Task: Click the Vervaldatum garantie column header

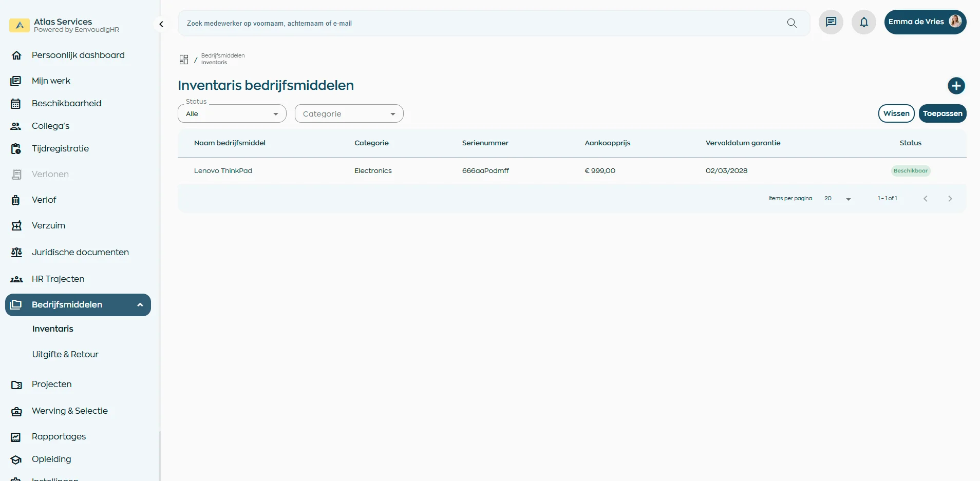Action: coord(743,143)
